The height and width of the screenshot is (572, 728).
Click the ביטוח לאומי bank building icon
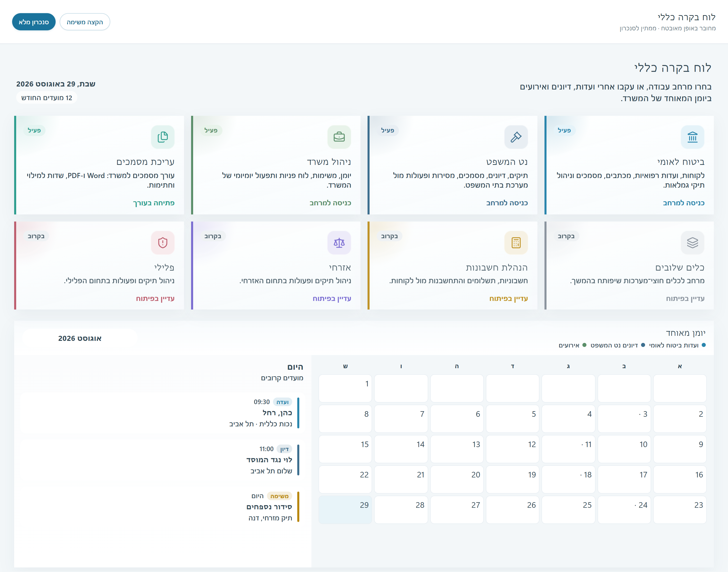point(692,137)
